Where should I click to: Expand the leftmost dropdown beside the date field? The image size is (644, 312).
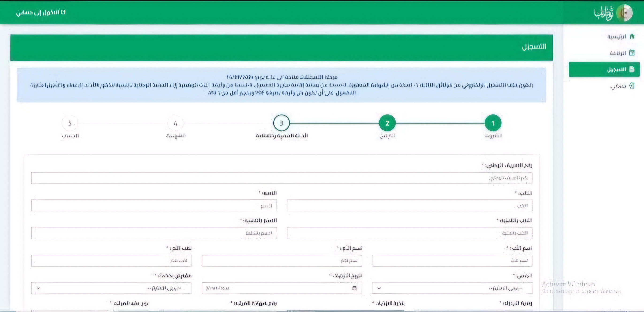tap(38, 288)
